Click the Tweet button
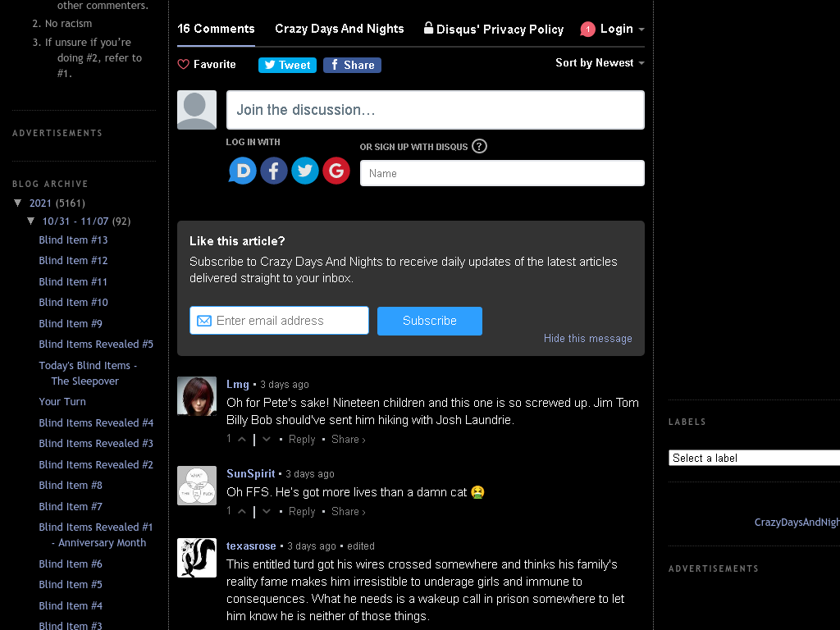 pos(287,65)
